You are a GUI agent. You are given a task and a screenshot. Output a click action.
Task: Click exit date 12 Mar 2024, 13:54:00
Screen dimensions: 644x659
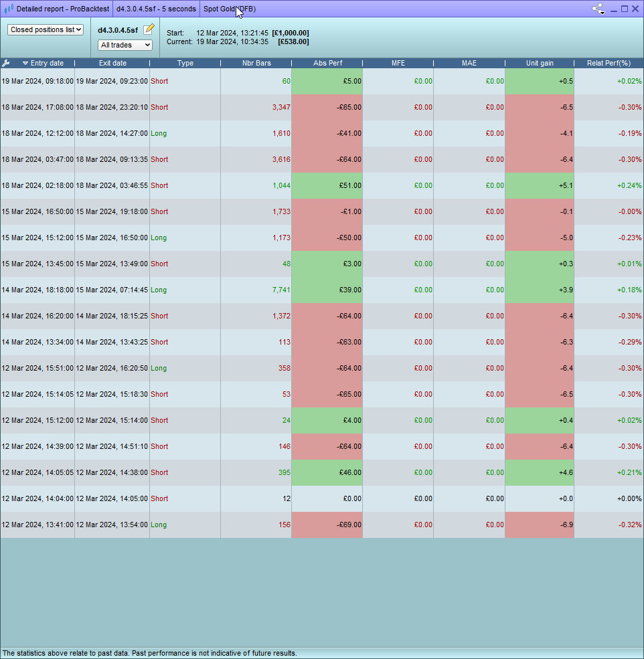coord(112,524)
